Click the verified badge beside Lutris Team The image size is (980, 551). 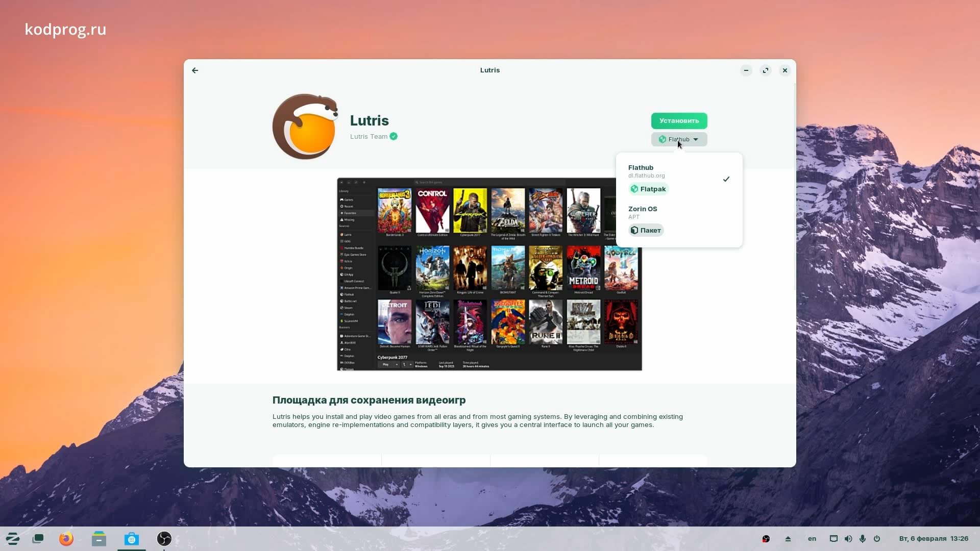(x=394, y=136)
